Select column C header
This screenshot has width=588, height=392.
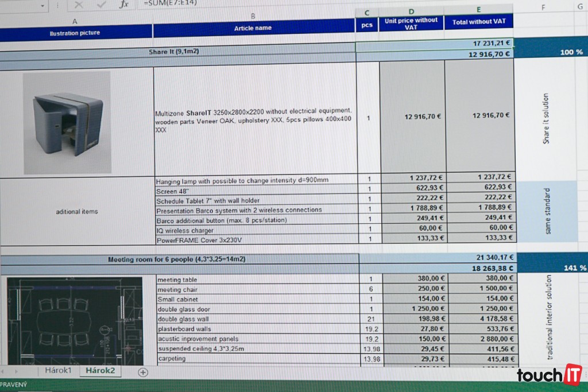click(366, 13)
